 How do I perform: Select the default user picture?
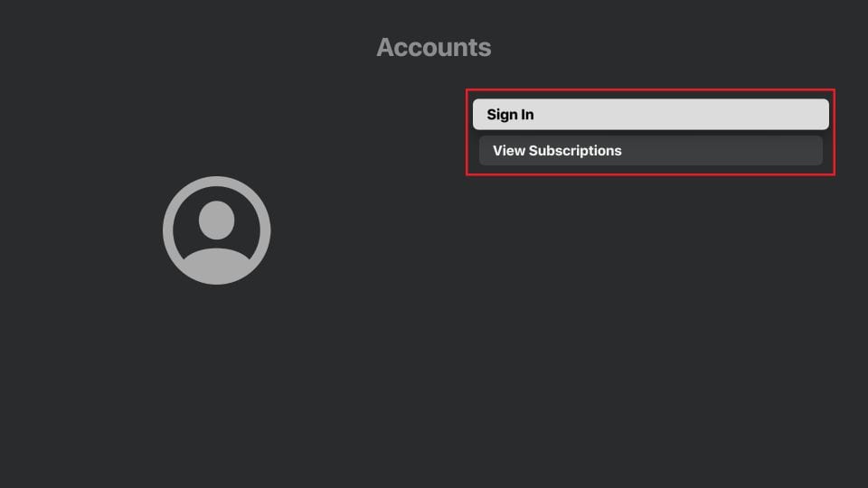click(x=217, y=230)
